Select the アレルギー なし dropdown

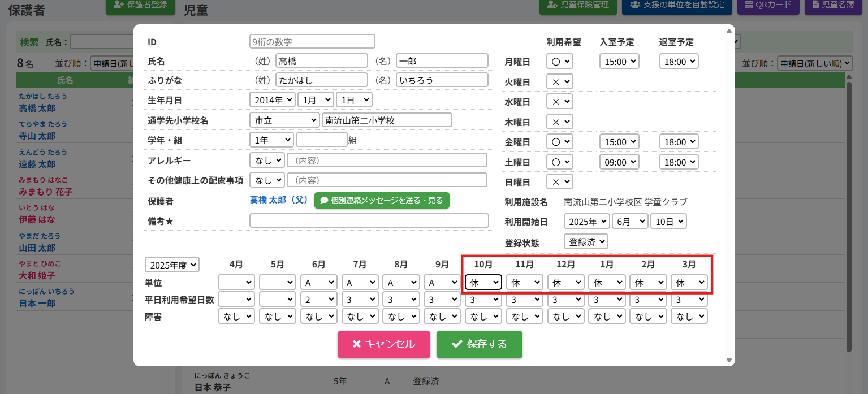point(266,161)
